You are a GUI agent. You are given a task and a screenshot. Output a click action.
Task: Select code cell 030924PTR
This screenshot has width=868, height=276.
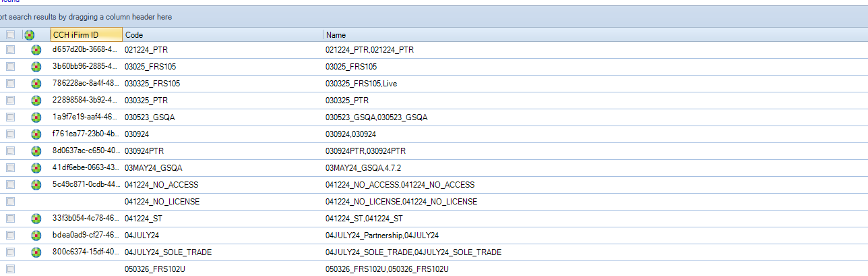[222, 151]
